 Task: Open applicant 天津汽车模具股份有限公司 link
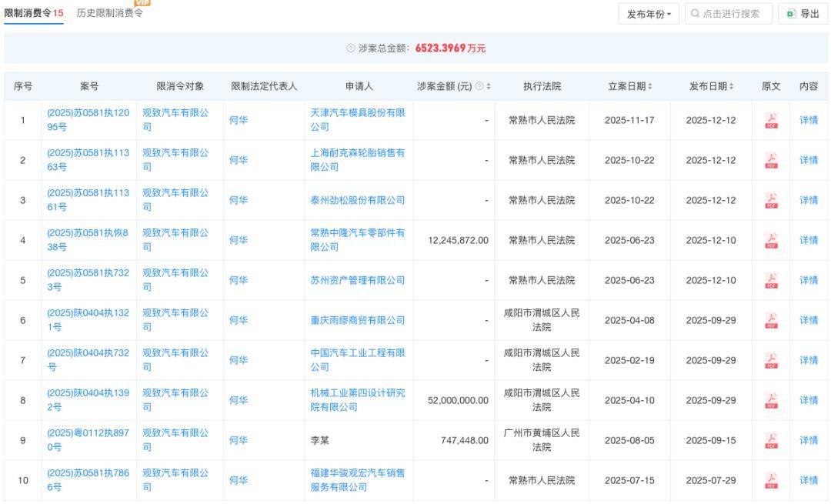(x=358, y=120)
